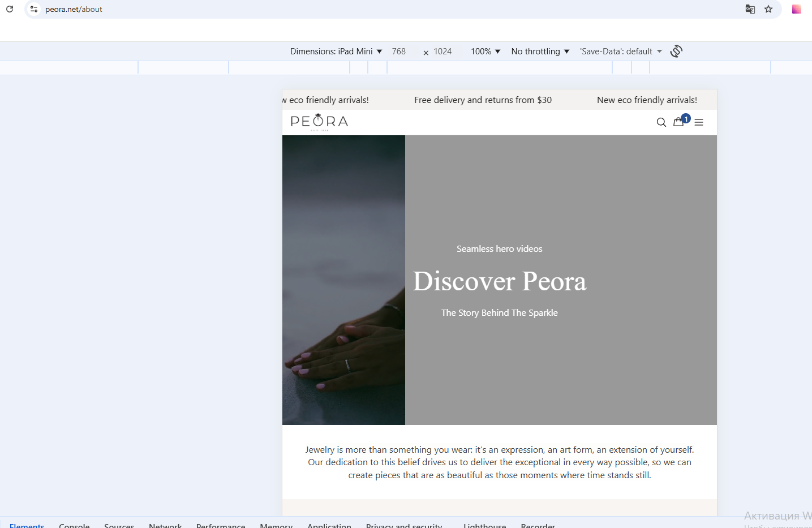
Task: Click the Peora logo
Action: point(319,122)
